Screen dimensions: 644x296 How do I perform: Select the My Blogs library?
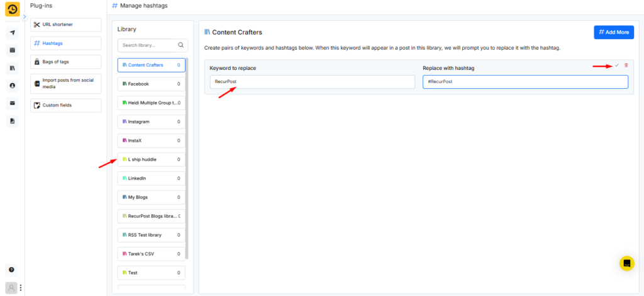pos(151,197)
